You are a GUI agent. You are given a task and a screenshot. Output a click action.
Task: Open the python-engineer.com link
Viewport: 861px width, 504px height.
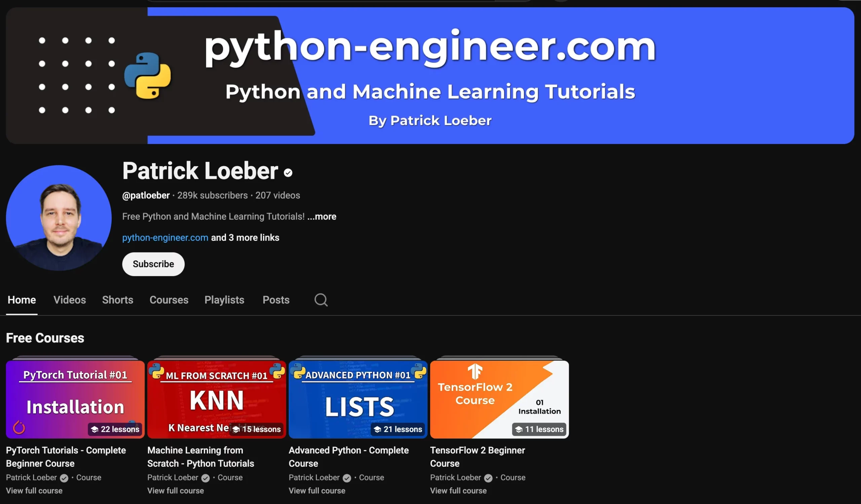165,238
